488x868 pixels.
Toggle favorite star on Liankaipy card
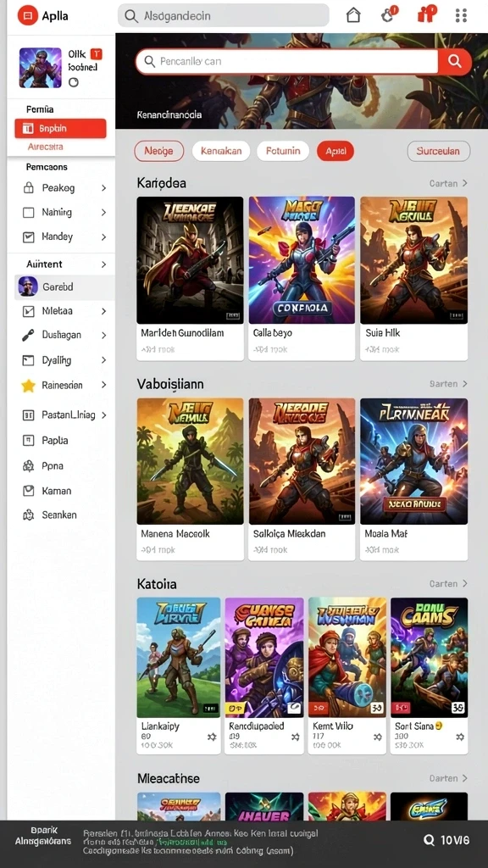[x=211, y=737]
